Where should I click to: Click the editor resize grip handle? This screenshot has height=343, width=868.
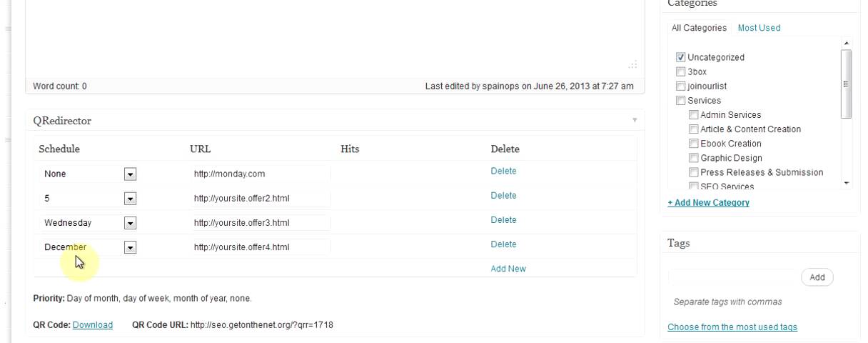point(632,66)
